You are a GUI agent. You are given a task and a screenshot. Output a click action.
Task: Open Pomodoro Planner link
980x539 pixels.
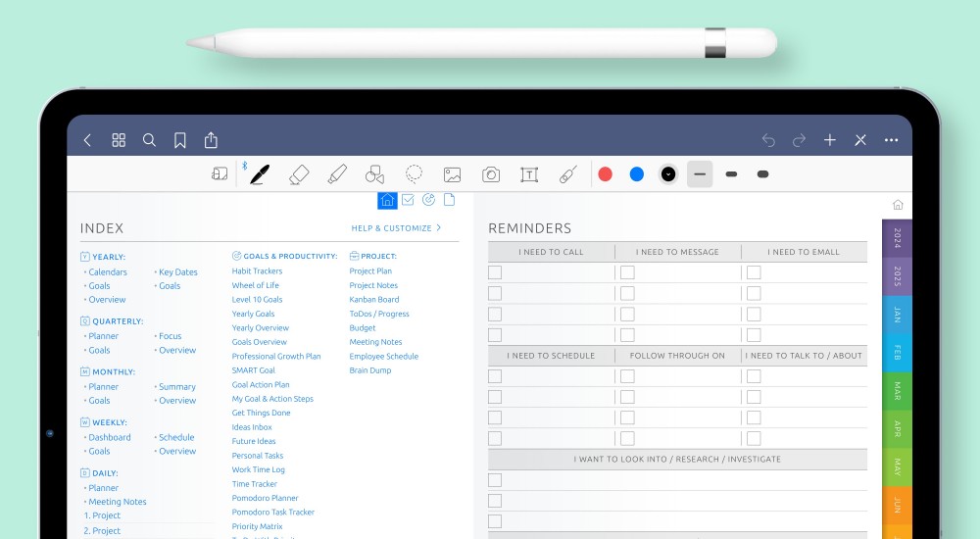(265, 499)
